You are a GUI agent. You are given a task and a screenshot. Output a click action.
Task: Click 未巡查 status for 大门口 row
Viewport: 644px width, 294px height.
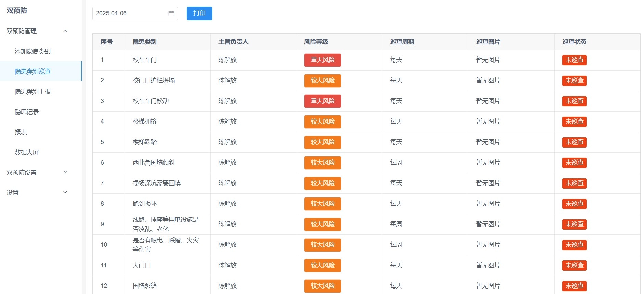574,266
